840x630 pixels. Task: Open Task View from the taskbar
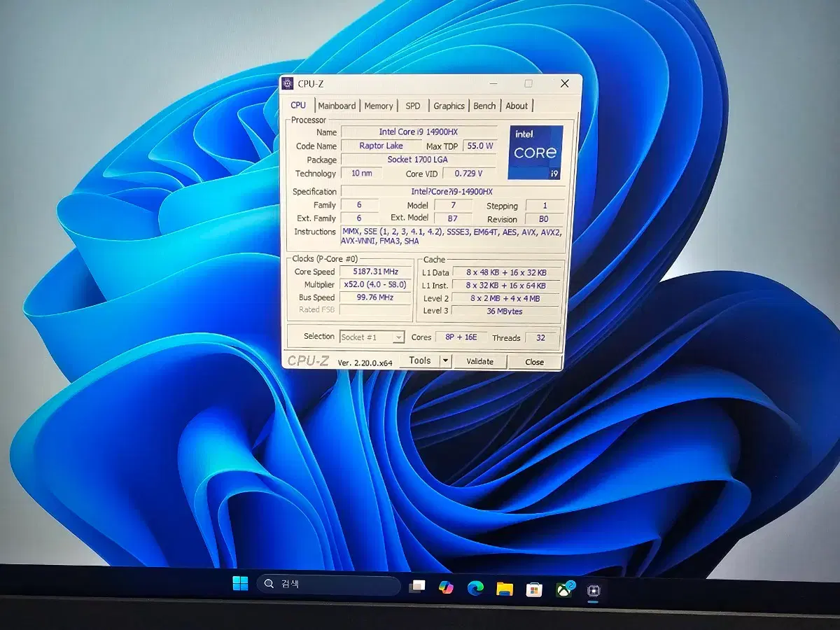click(417, 586)
